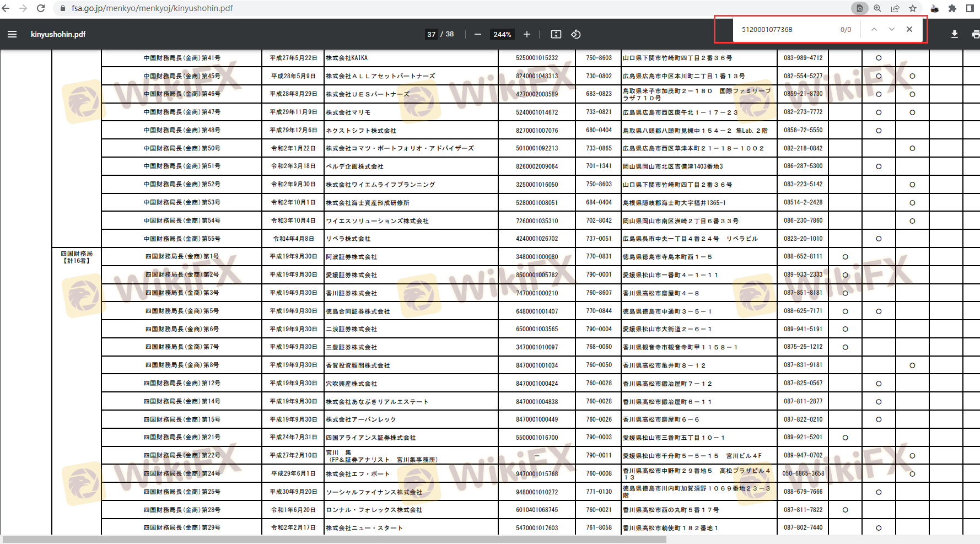Jump to previous search result
The width and height of the screenshot is (980, 544).
[874, 29]
